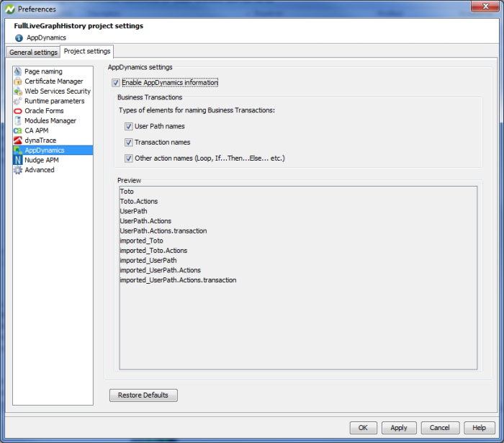The height and width of the screenshot is (443, 504).
Task: Click the Modules Manager icon
Action: pyautogui.click(x=18, y=121)
